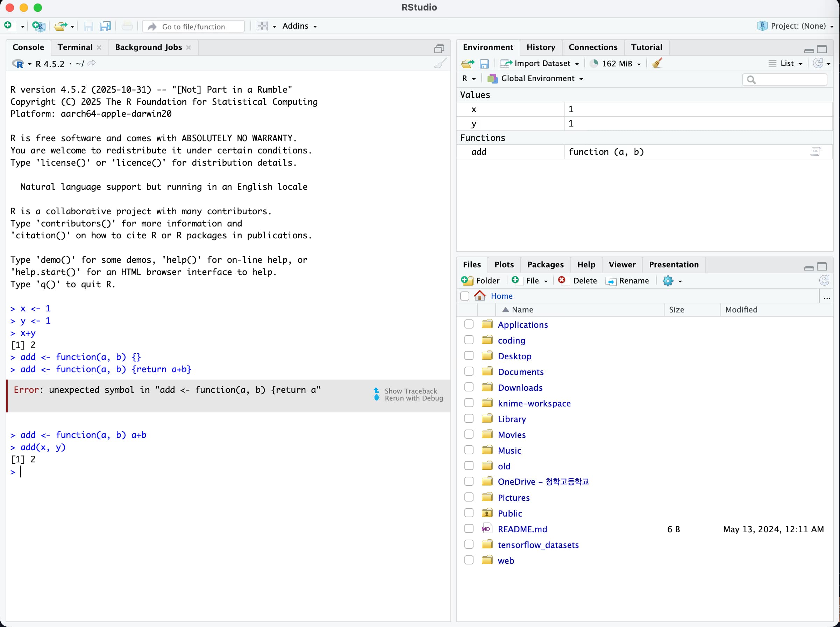Clear console with the broom icon
Image resolution: width=840 pixels, height=627 pixels.
[x=440, y=63]
